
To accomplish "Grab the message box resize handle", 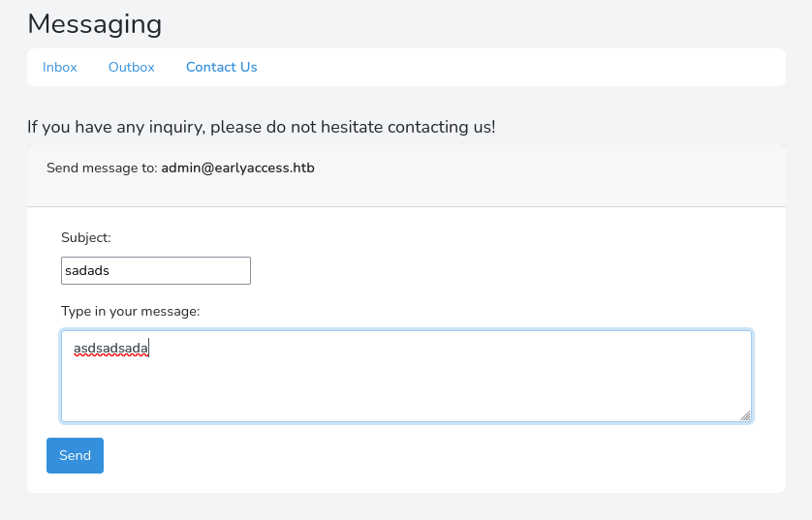I will [x=745, y=415].
